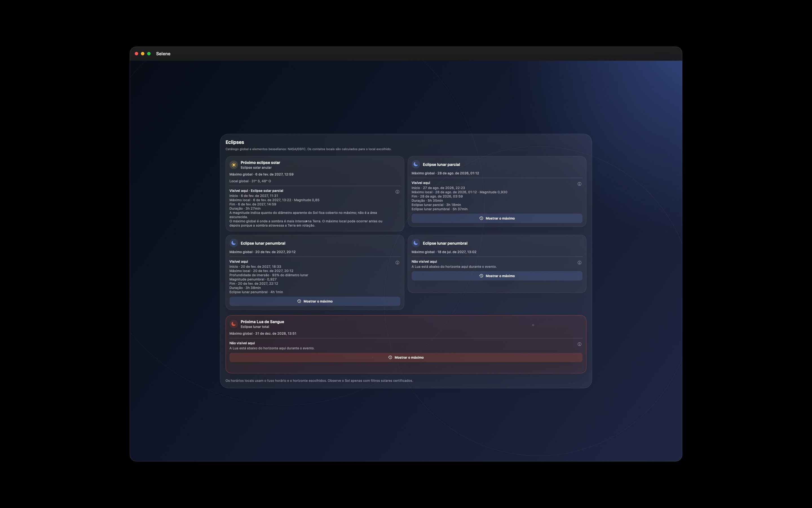
Task: Click Eclipse solar anular subtitle
Action: 256,168
